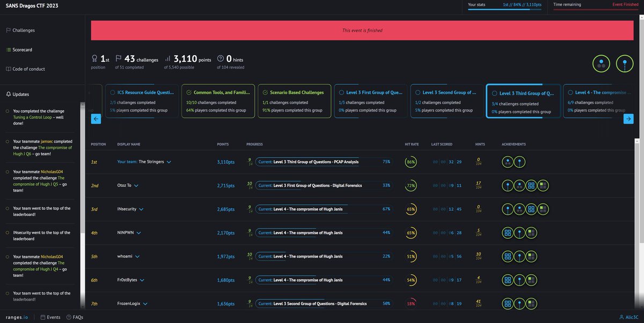Click the checkmark icon on Common Tools card
The width and height of the screenshot is (644, 323).
(x=188, y=92)
